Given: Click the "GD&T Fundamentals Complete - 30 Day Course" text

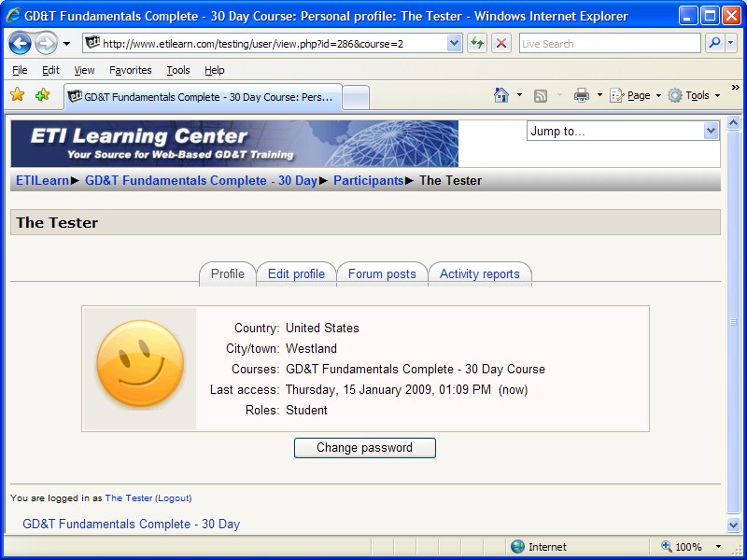Looking at the screenshot, I should pyautogui.click(x=416, y=370).
